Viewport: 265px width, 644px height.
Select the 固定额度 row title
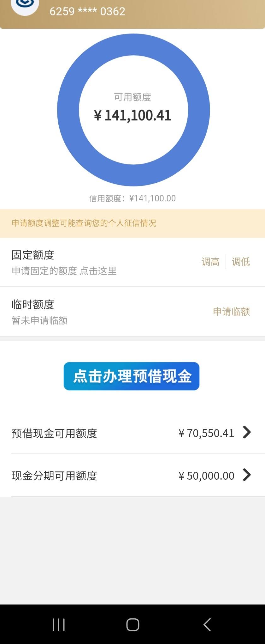point(33,255)
